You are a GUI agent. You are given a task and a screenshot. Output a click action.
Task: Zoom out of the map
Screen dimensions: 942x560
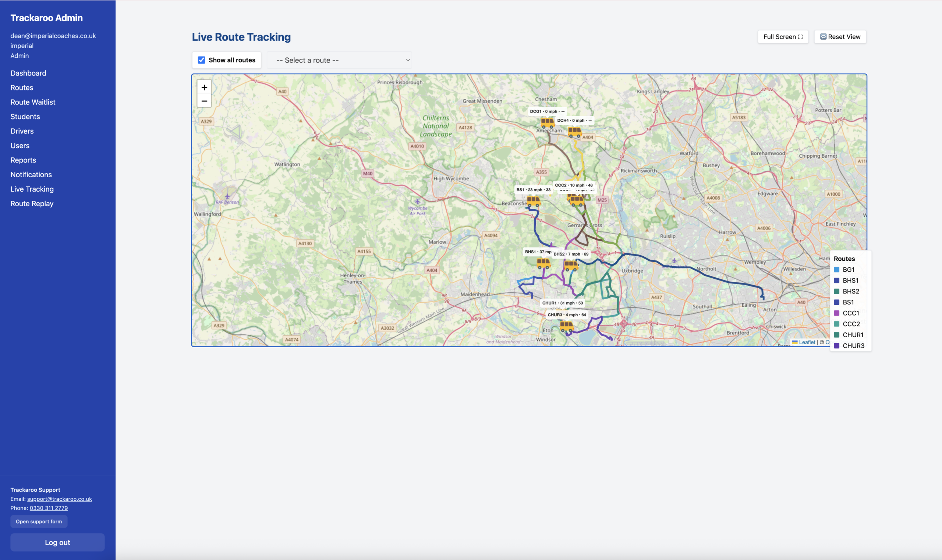click(204, 101)
